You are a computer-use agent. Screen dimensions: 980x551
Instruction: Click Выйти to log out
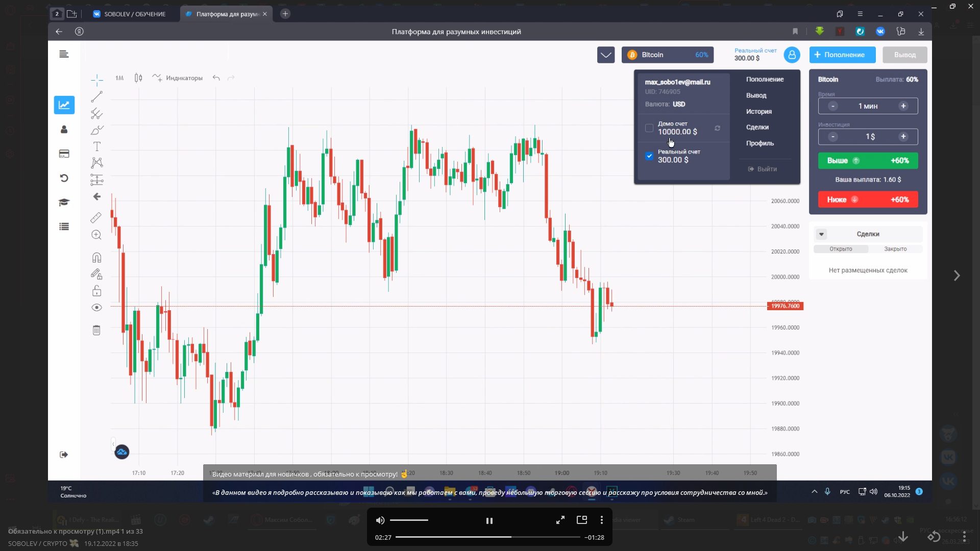(x=763, y=169)
